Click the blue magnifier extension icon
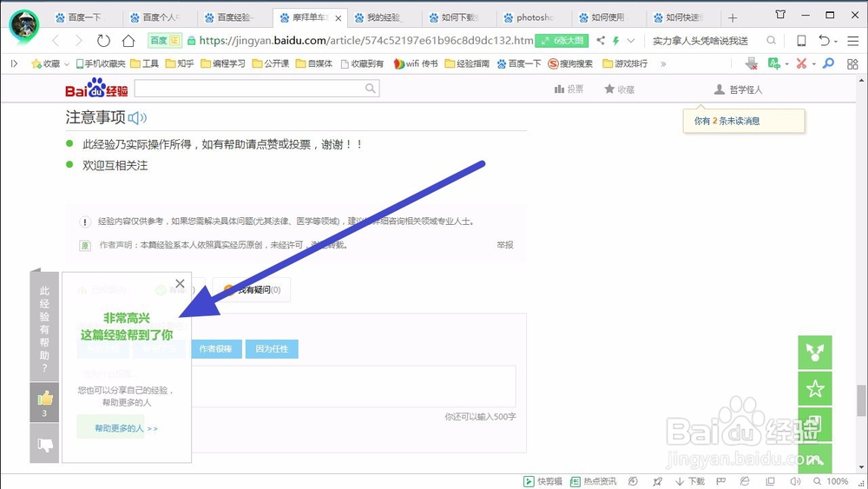868x489 pixels. [x=828, y=63]
